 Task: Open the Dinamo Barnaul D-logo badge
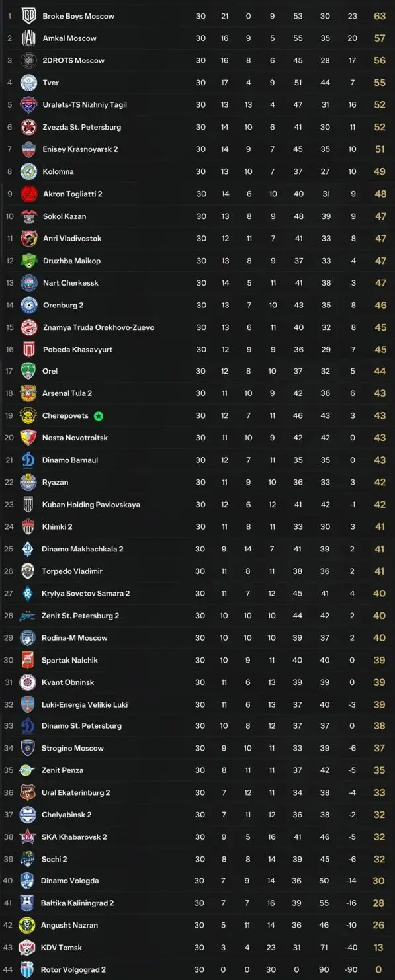[x=28, y=460]
